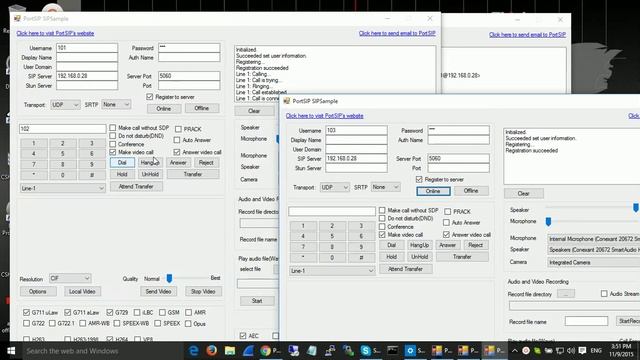Image resolution: width=640 pixels, height=360 pixels.
Task: Open the Command Prompt taskbar icon
Action: tap(393, 351)
